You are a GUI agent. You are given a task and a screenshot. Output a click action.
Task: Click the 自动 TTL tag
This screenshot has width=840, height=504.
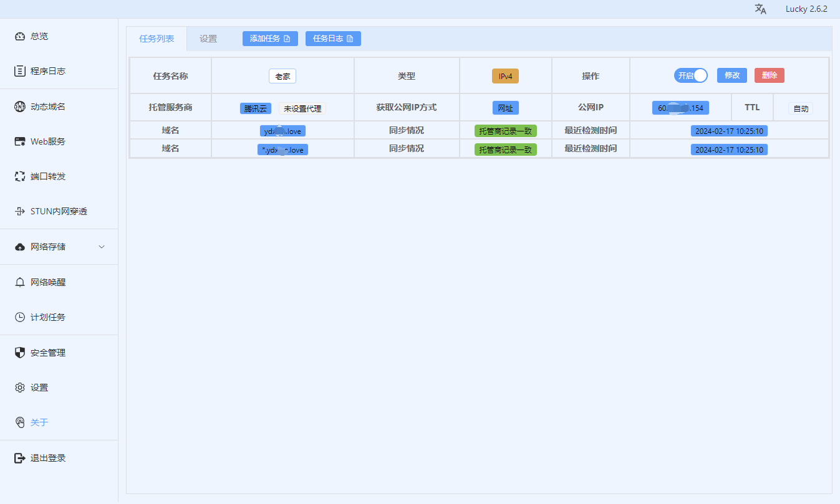(801, 108)
